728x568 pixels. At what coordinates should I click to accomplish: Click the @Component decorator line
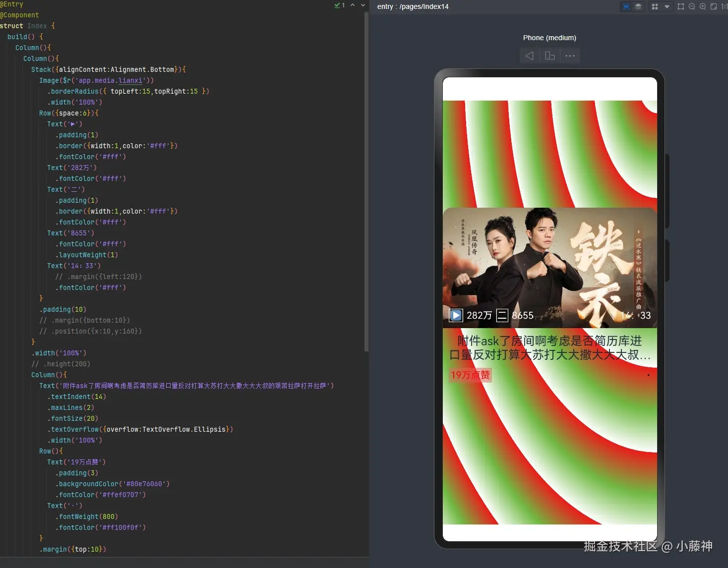point(19,15)
